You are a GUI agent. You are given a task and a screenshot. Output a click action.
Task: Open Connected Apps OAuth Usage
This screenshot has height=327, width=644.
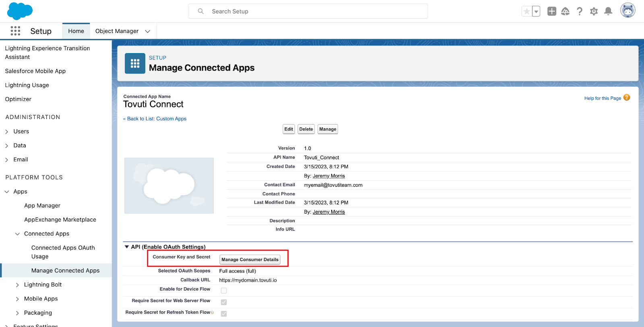click(63, 252)
